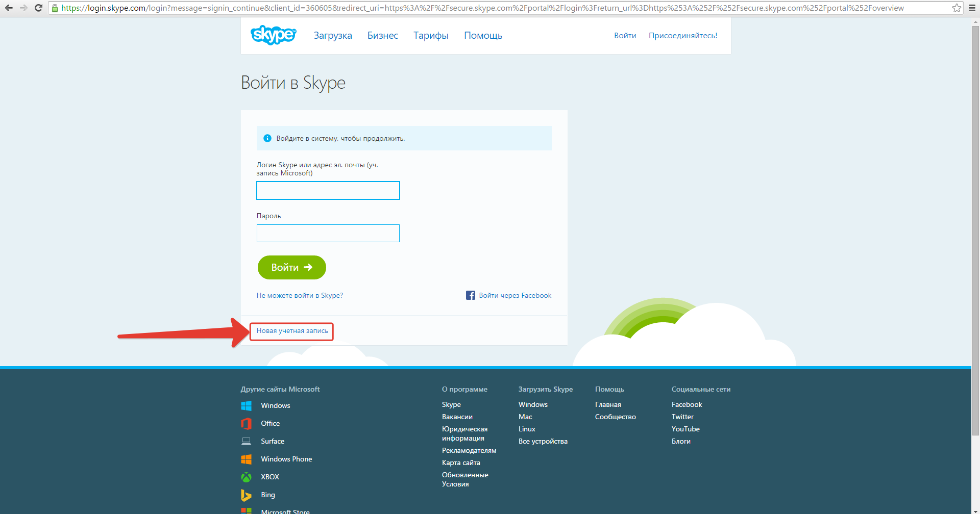980x514 pixels.
Task: Open the Windows Phone footer link
Action: pos(286,459)
